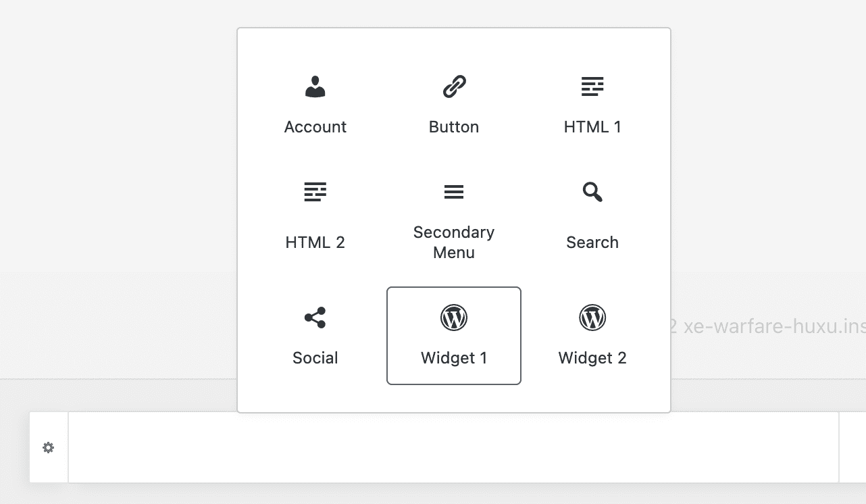The height and width of the screenshot is (504, 866).
Task: Select the Search magnifier icon
Action: 592,192
